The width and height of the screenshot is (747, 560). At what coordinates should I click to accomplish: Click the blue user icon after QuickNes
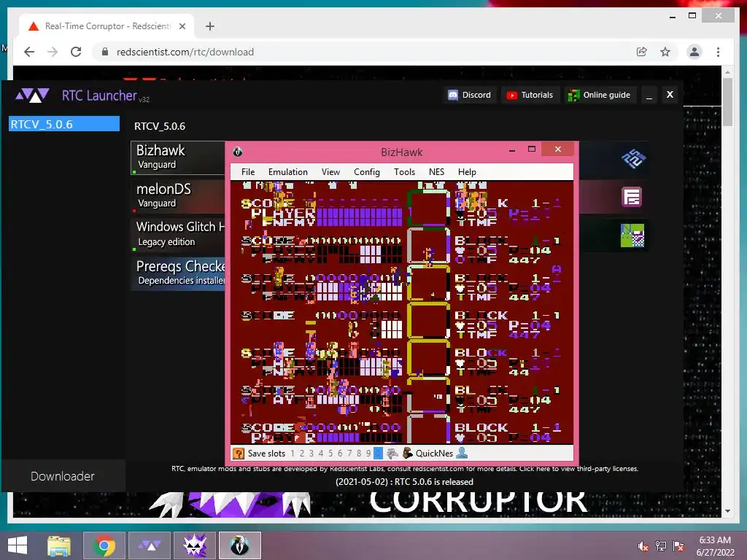[462, 453]
